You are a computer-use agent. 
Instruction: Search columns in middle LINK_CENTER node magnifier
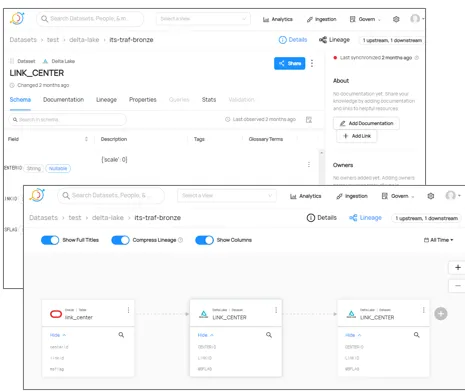(269, 335)
